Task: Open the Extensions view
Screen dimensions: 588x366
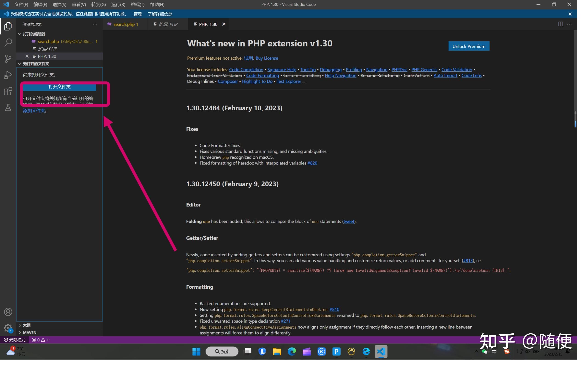Action: [x=8, y=92]
